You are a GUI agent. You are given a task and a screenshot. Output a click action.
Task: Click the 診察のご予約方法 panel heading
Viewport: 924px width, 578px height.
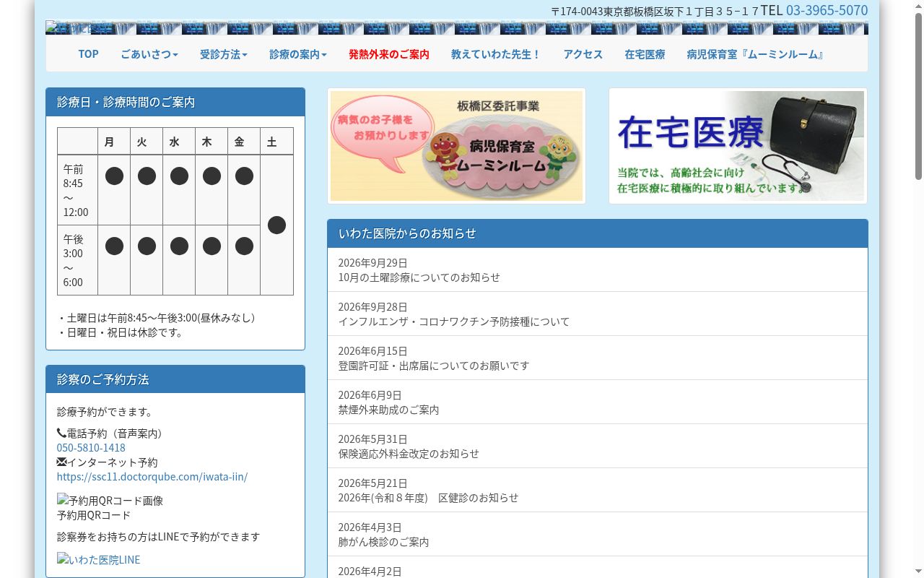175,379
